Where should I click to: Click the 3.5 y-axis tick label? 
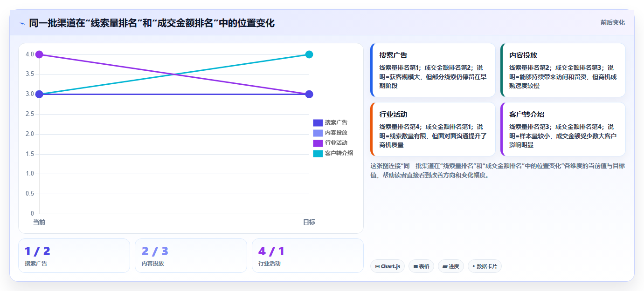[x=29, y=74]
